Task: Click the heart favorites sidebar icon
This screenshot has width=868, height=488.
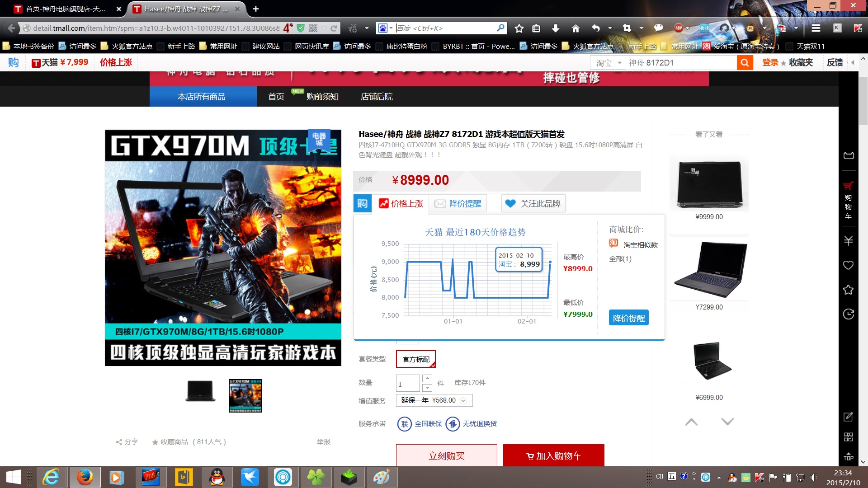Action: (x=848, y=265)
